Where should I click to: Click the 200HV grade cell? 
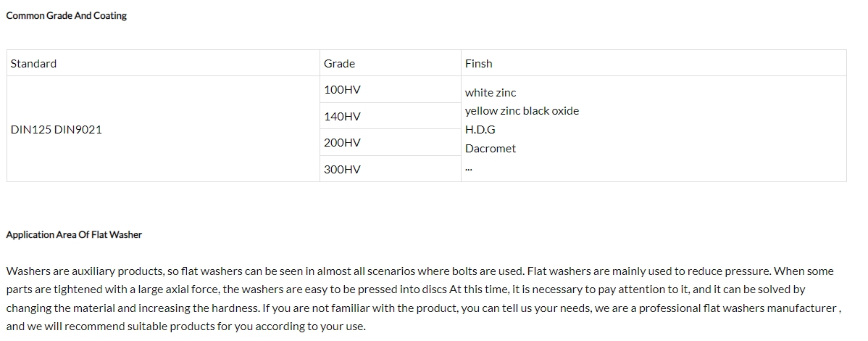(391, 142)
